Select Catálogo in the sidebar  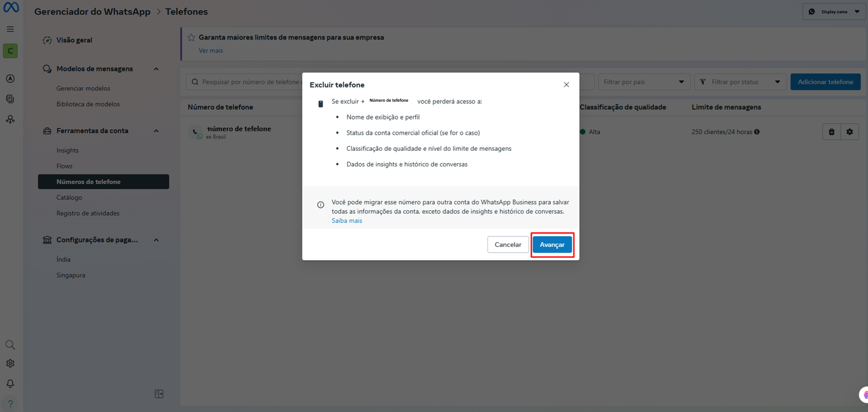(69, 198)
